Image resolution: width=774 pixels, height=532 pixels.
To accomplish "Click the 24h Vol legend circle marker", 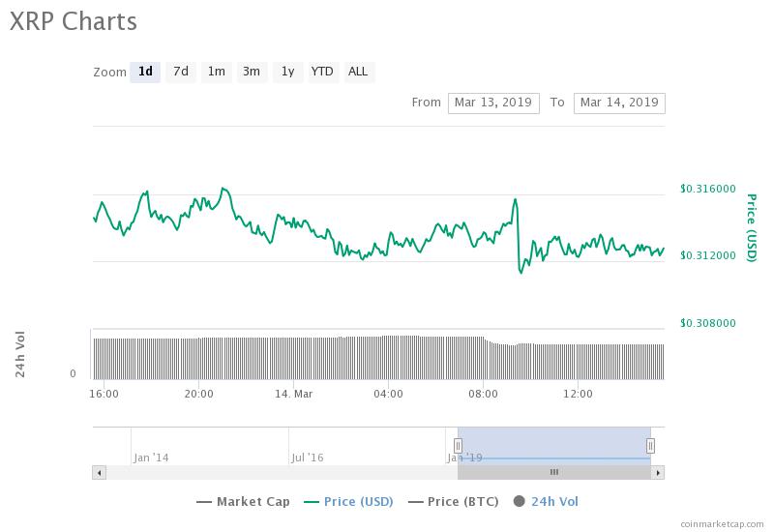I will point(520,501).
